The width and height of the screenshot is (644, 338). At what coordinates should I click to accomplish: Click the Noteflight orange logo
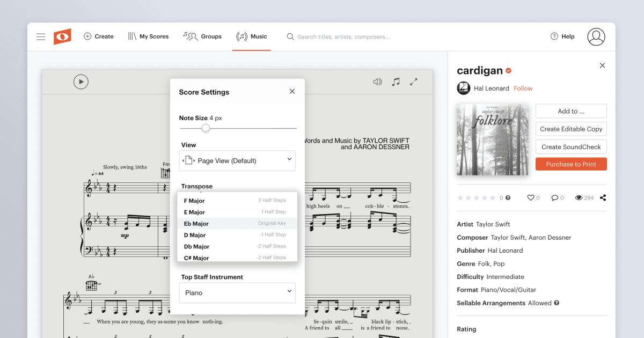point(62,36)
